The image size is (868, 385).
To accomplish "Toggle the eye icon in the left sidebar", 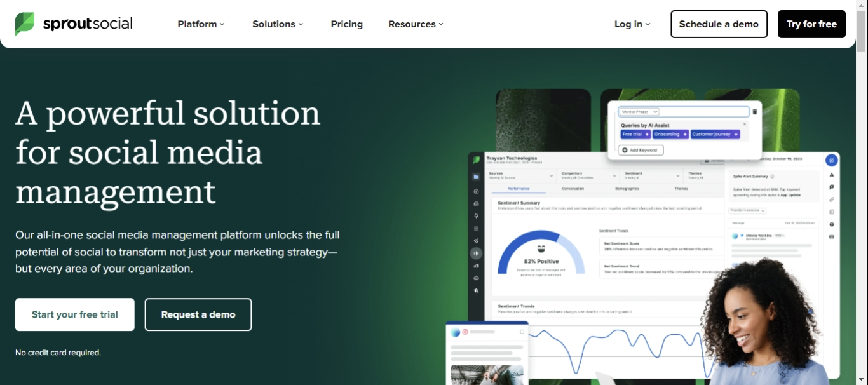I will [x=476, y=278].
